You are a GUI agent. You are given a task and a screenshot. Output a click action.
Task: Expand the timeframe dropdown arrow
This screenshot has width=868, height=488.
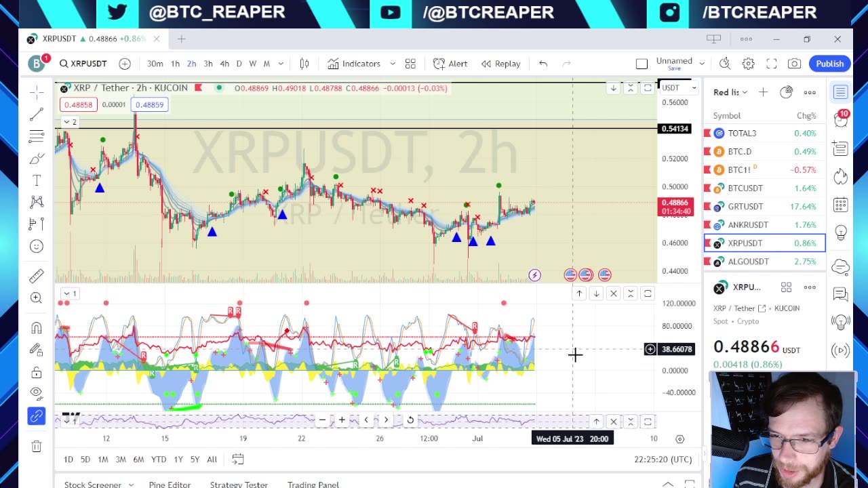[x=281, y=64]
